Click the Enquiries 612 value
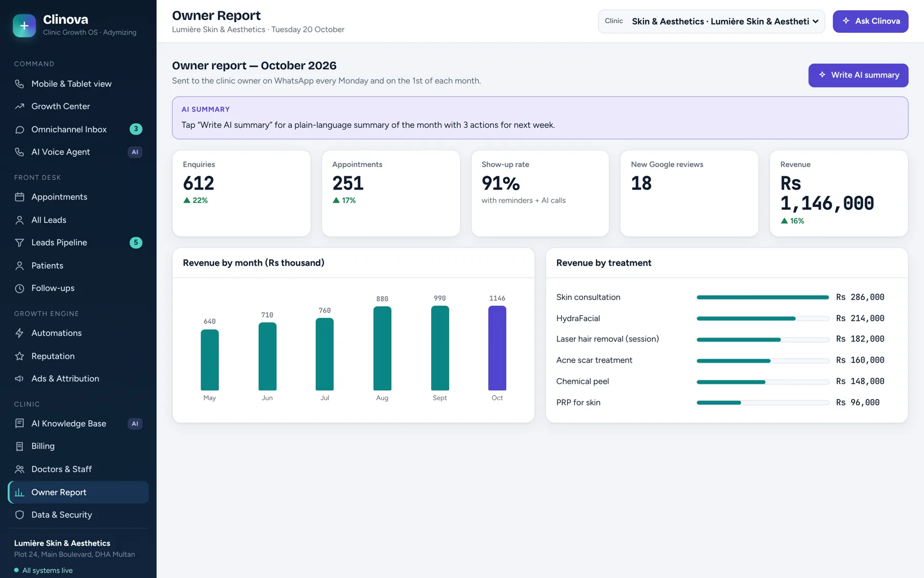Screen dimensions: 924x578 199,183
